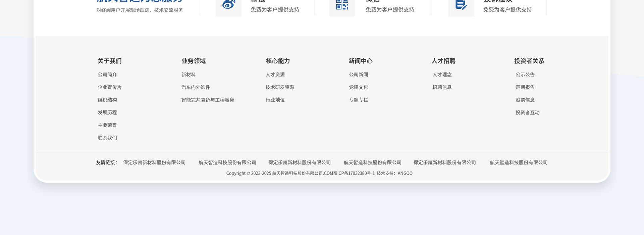Open 智能完井装备与工程服务 link
The width and height of the screenshot is (644, 235).
coord(208,100)
